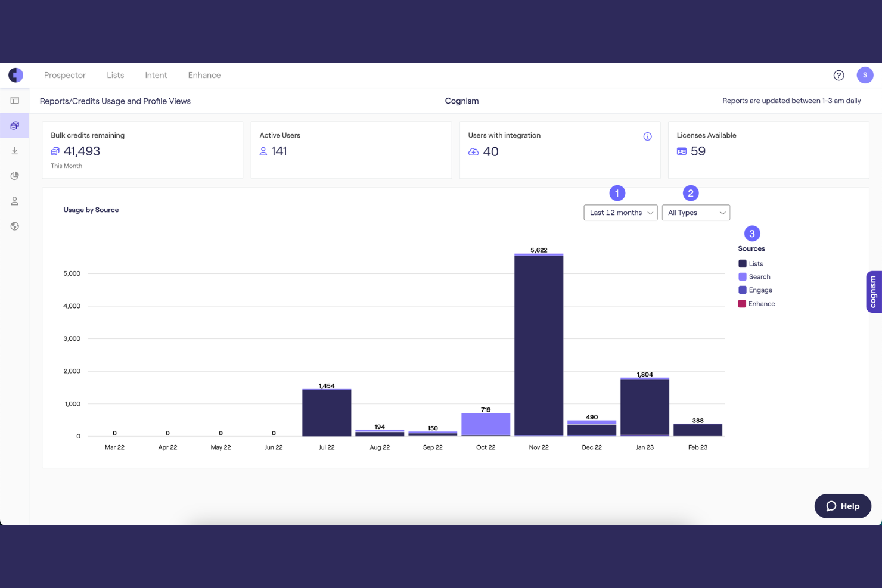Open the user avatar S menu
This screenshot has width=882, height=588.
pyautogui.click(x=865, y=75)
